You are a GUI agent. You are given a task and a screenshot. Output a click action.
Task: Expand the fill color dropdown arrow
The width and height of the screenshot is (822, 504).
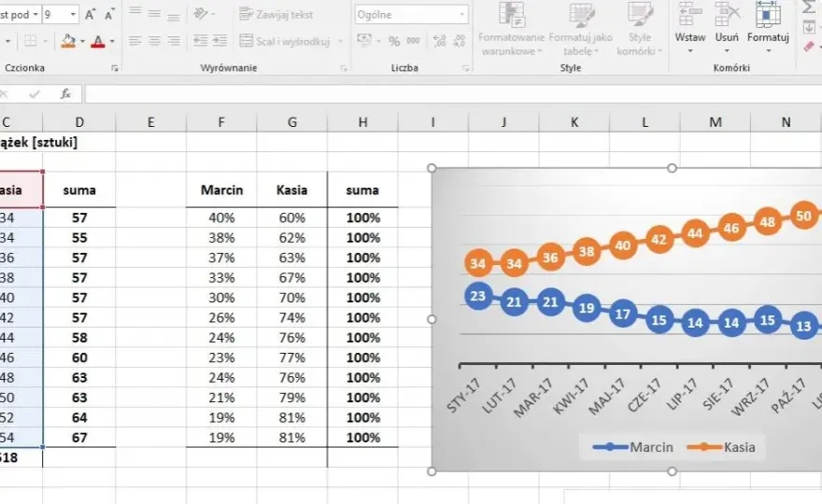[82, 41]
